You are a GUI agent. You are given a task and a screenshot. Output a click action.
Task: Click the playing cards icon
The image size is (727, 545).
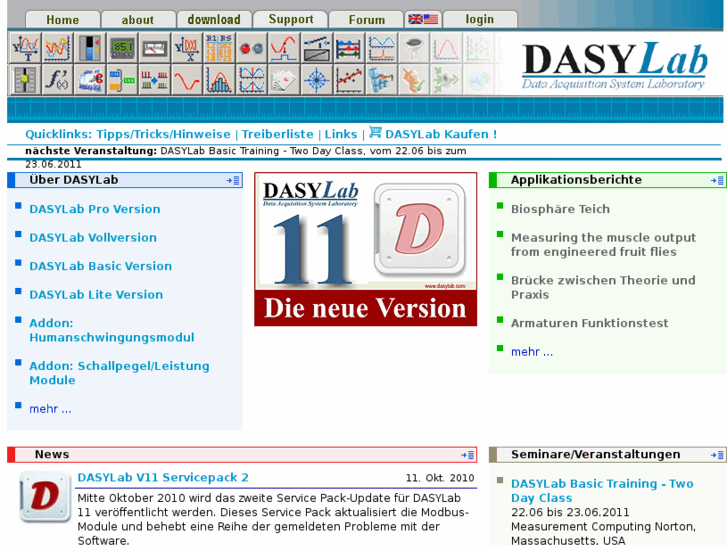tap(284, 80)
